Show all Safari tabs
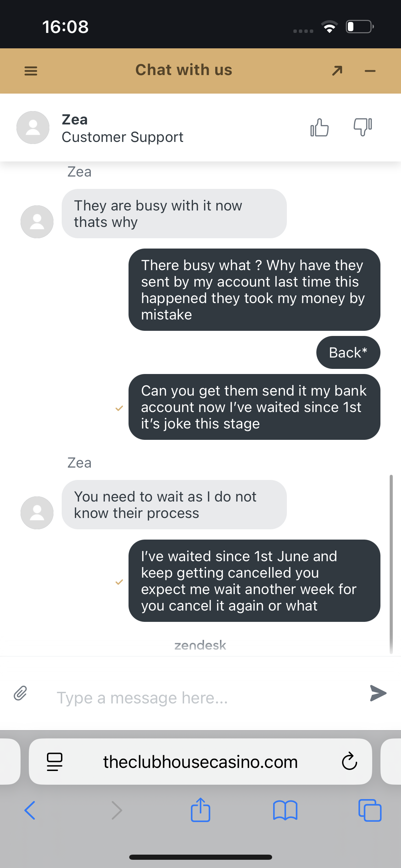The height and width of the screenshot is (868, 401). tap(369, 810)
